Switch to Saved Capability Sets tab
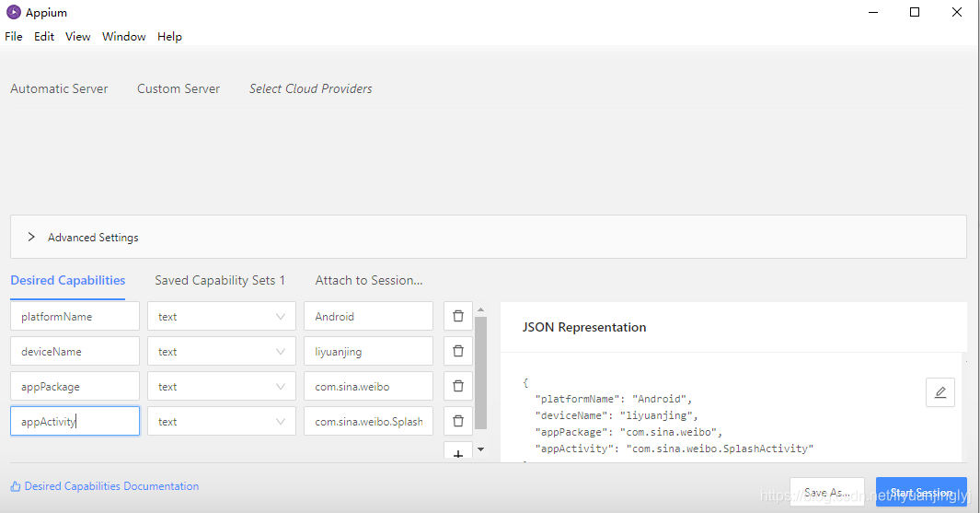The image size is (980, 513). [x=220, y=280]
